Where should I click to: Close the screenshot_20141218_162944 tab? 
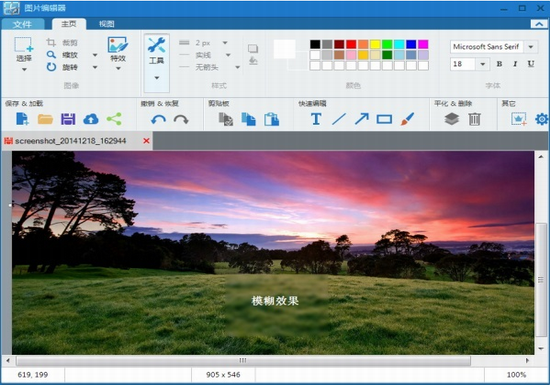click(x=146, y=141)
